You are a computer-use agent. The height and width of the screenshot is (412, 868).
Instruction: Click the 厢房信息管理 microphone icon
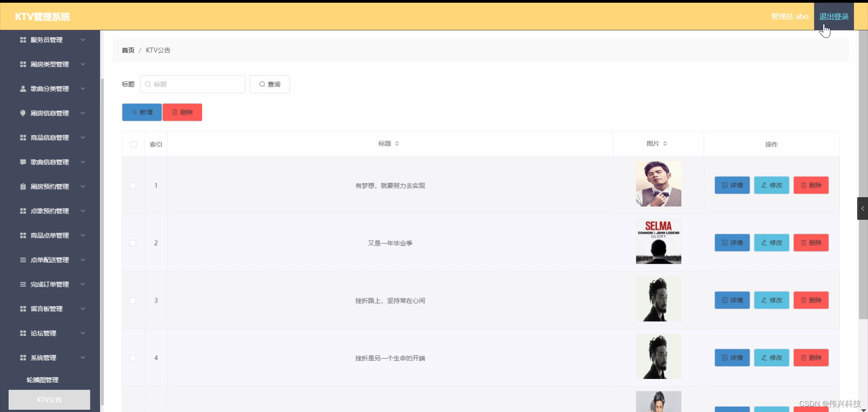coord(23,113)
